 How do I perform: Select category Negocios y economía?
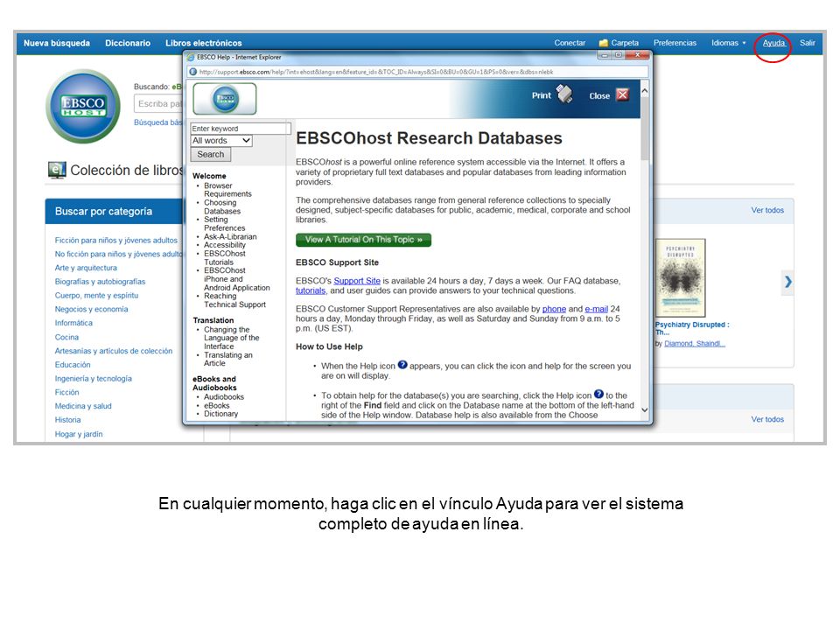[92, 310]
